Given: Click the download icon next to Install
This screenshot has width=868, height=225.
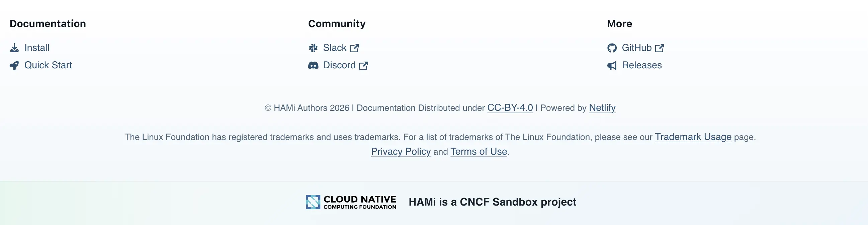Looking at the screenshot, I should 14,48.
